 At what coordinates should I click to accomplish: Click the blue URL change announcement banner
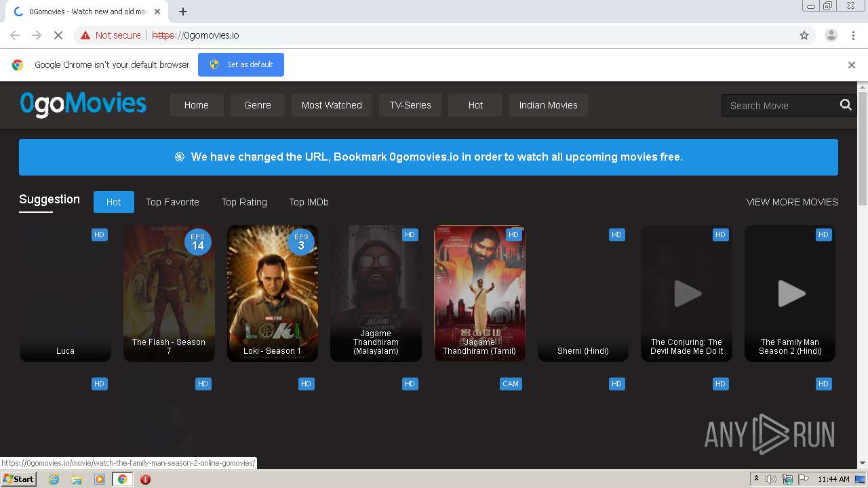429,157
